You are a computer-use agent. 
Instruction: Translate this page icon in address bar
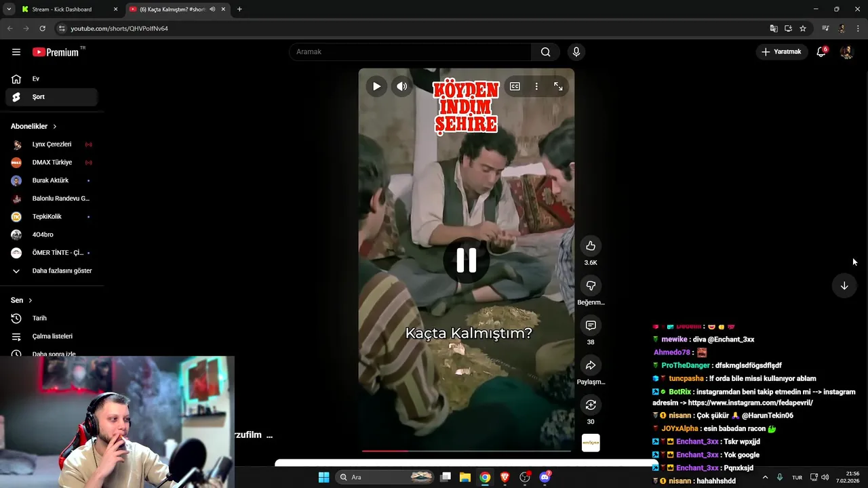pos(774,28)
